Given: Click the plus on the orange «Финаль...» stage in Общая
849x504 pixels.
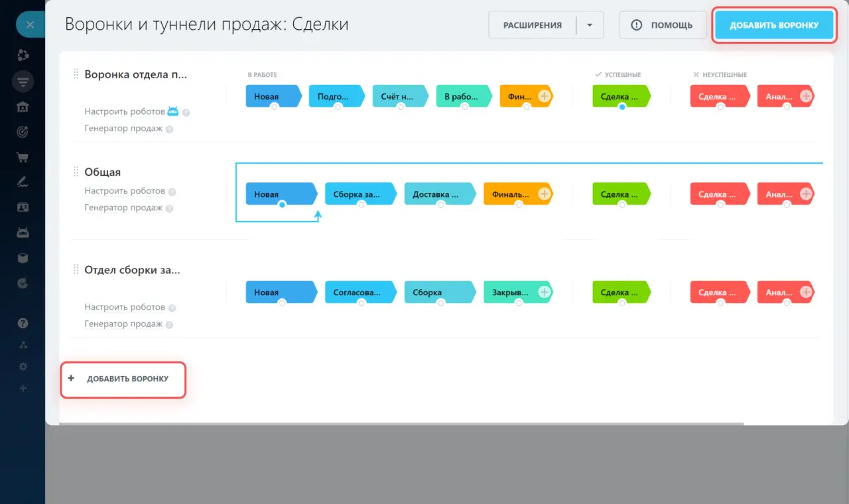Looking at the screenshot, I should pyautogui.click(x=545, y=194).
